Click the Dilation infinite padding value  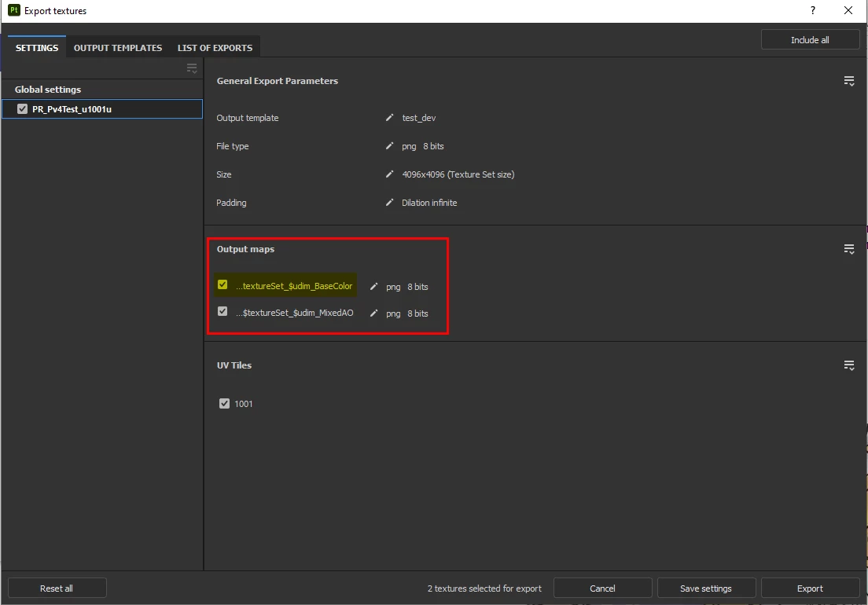(x=429, y=203)
